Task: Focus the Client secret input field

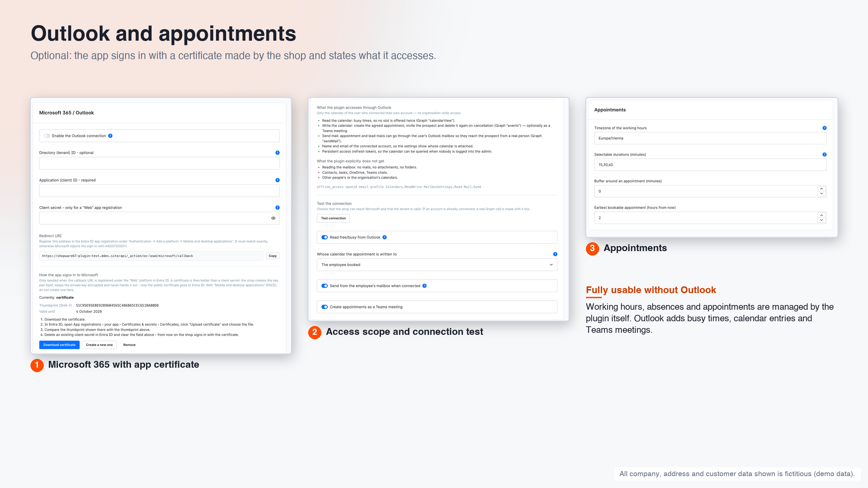Action: click(159, 218)
